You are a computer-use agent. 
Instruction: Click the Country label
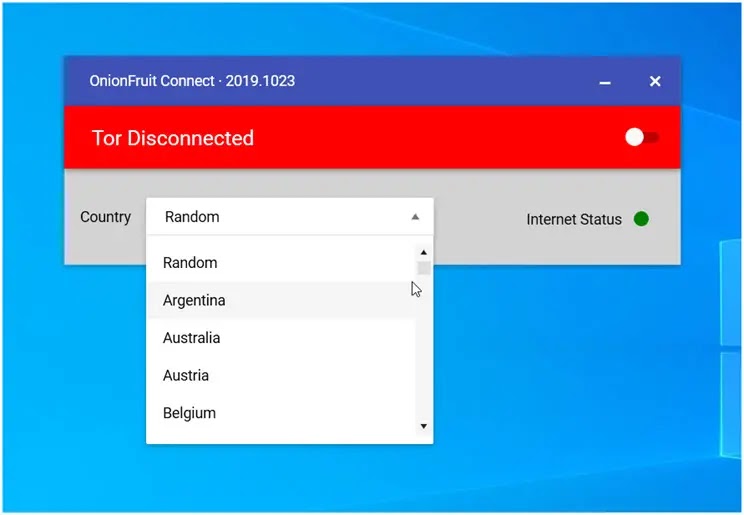(x=105, y=217)
